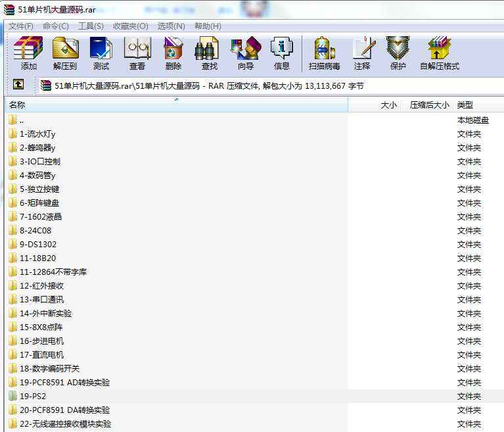The width and height of the screenshot is (504, 432).
Task: Select the 2-蜂鸣器y folder name
Action: [x=37, y=148]
